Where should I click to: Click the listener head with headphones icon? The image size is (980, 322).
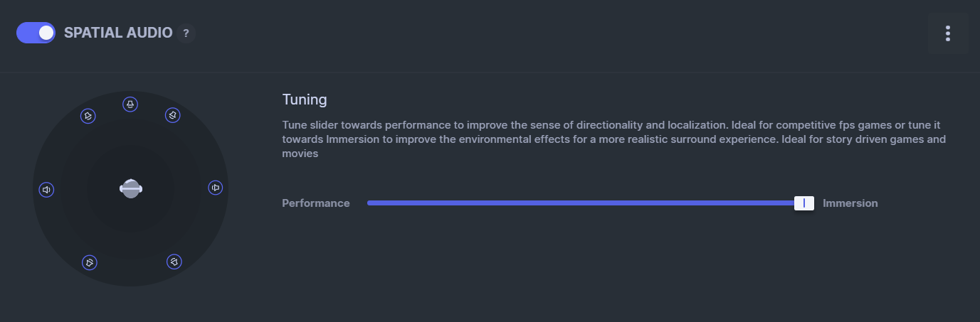[x=131, y=188]
